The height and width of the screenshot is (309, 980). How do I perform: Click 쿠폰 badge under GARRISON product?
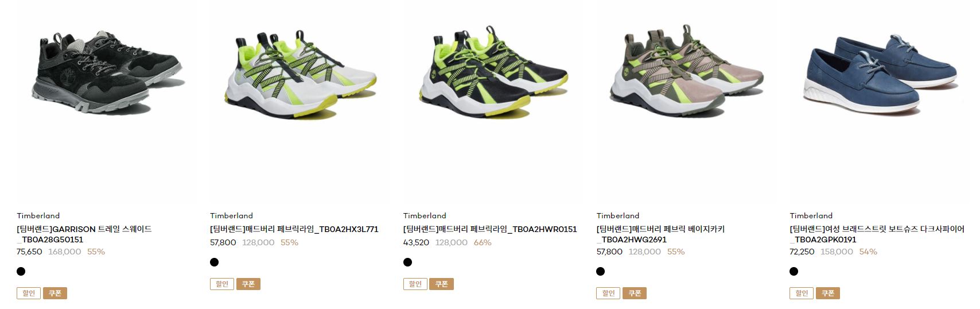point(55,293)
